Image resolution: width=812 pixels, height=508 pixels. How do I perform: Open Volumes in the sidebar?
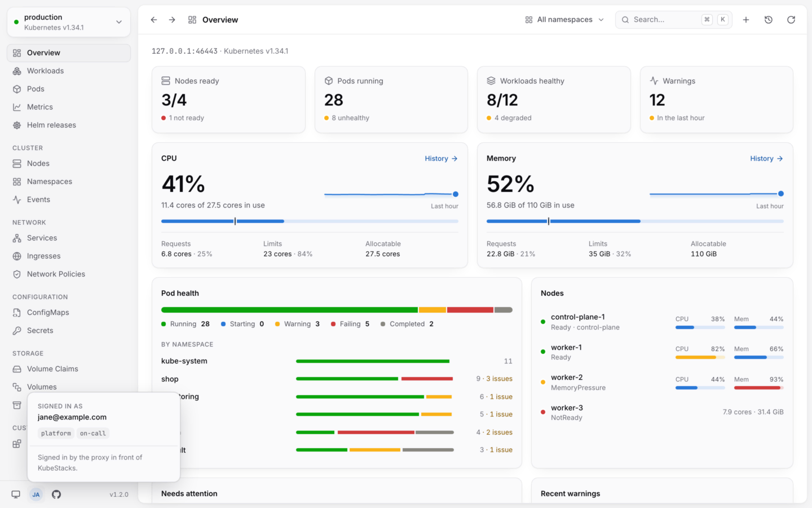[x=69, y=387]
